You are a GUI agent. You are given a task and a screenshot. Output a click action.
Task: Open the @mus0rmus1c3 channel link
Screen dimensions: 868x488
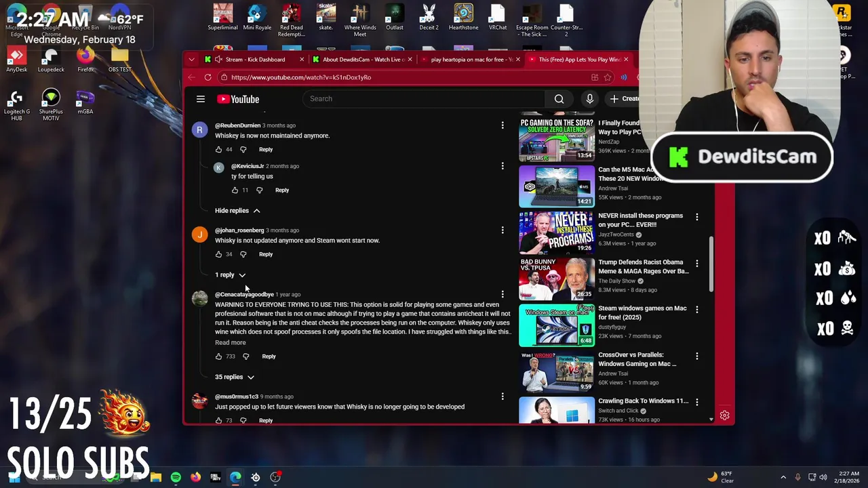pyautogui.click(x=237, y=396)
